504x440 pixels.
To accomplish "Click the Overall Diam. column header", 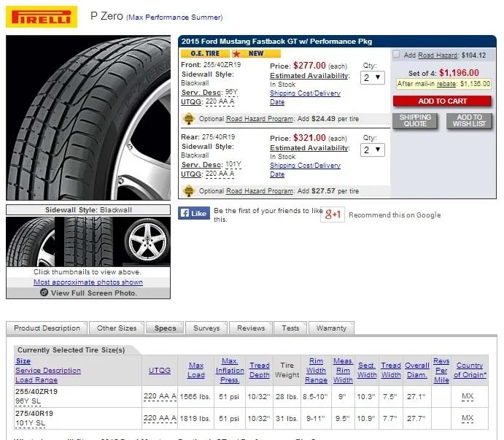I will [417, 370].
